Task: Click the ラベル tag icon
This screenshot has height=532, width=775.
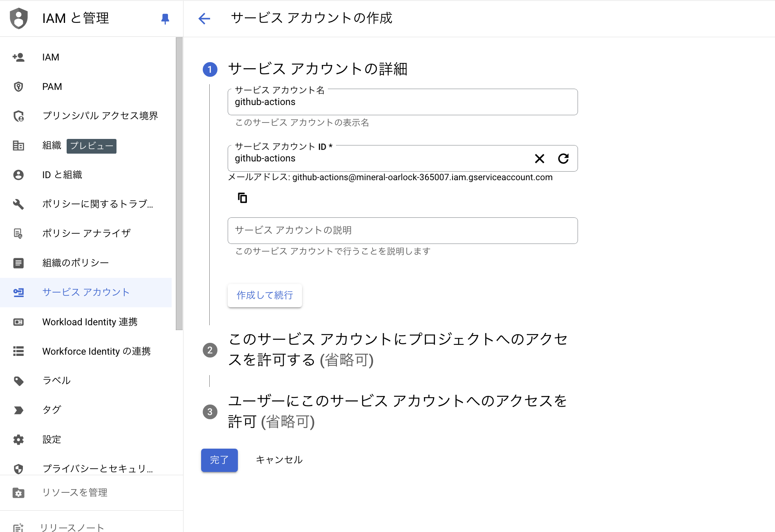Action: point(18,381)
